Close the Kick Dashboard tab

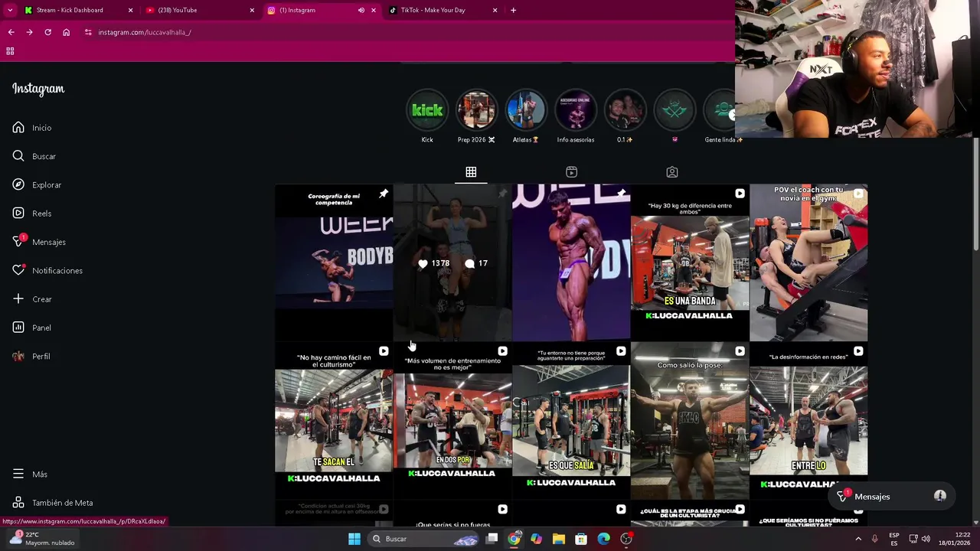point(130,10)
